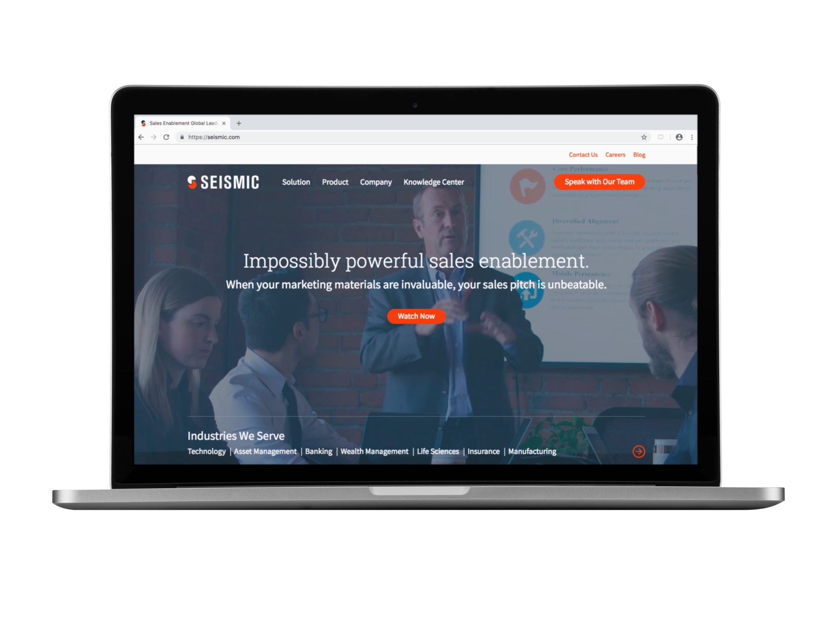Click the Blog navigation link
The image size is (840, 630).
click(638, 155)
